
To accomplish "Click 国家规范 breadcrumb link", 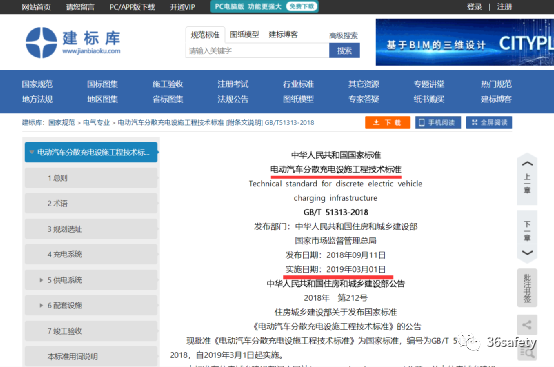I will click(x=61, y=123).
